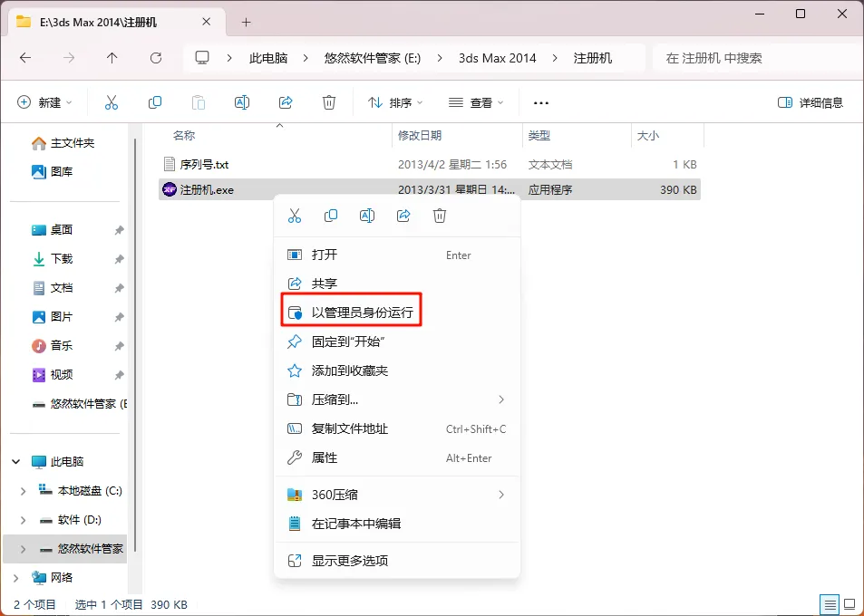This screenshot has height=616, width=864.
Task: Click the sidebar vertical scrollbar
Action: (135, 344)
